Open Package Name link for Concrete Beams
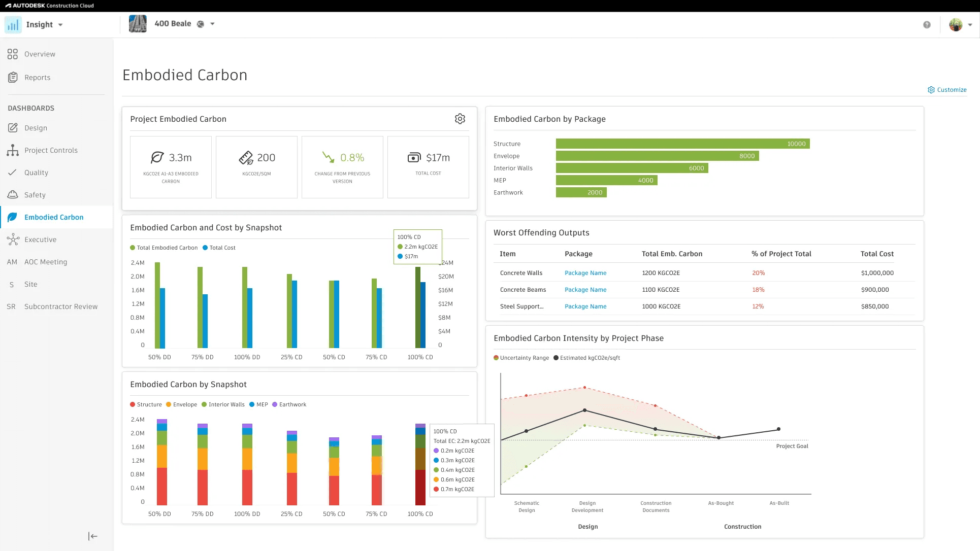This screenshot has width=980, height=551. (x=585, y=290)
